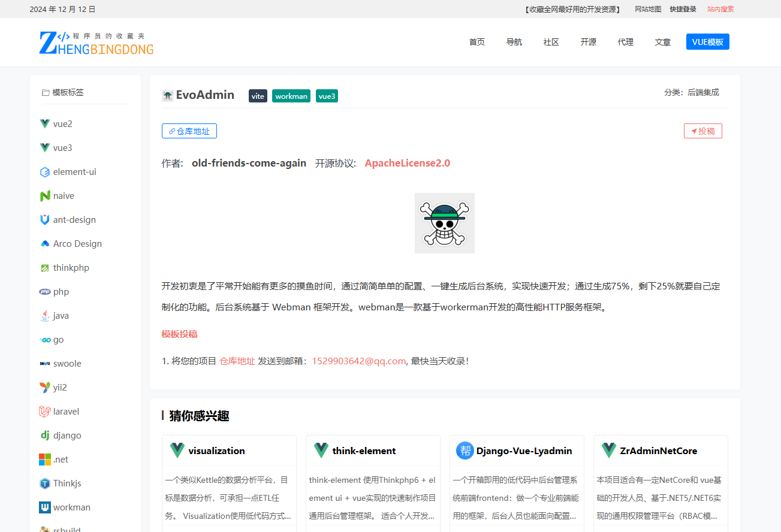
Task: Click the visualization card Vue icon
Action: pos(177,451)
